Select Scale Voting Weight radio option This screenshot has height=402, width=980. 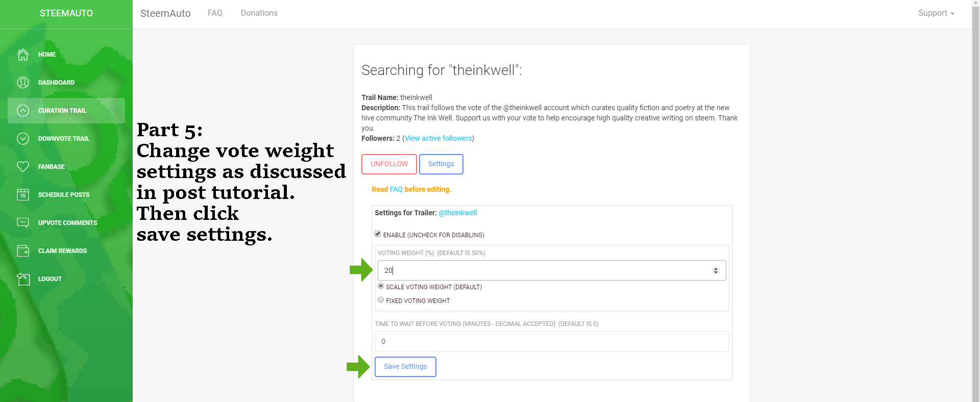(381, 286)
